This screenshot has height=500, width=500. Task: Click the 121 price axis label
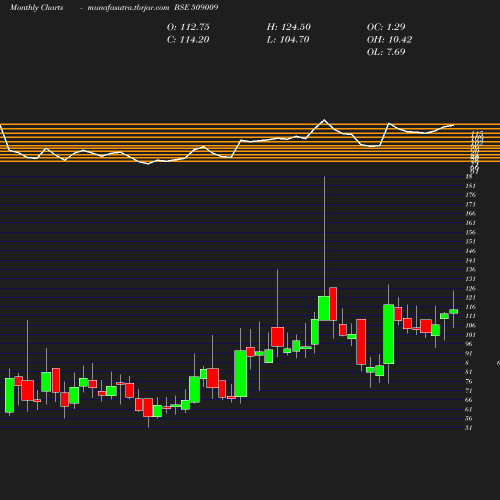tap(470, 297)
